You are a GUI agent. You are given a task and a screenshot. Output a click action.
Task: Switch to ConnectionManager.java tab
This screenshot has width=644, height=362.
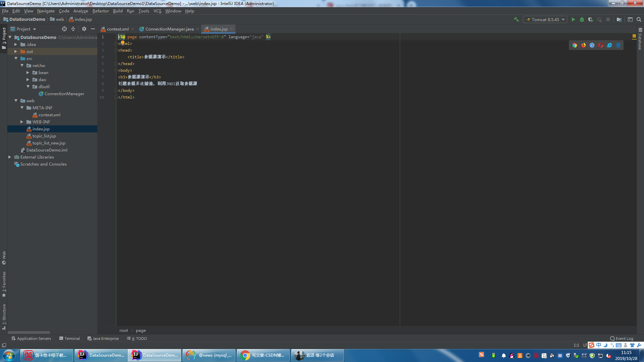(169, 29)
